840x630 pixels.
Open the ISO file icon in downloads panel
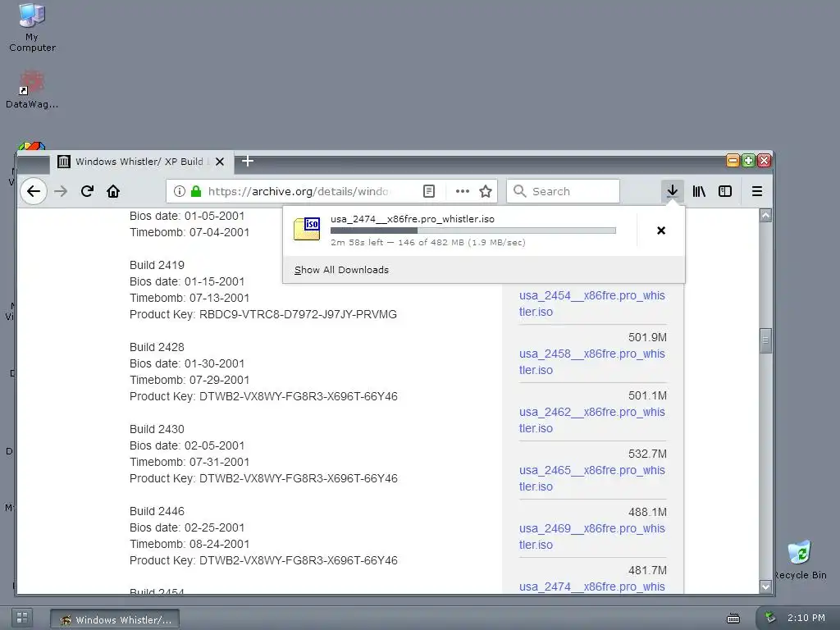(x=307, y=229)
